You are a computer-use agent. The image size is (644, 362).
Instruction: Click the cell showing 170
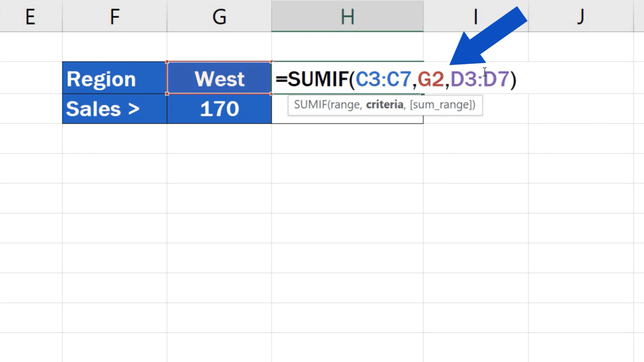pos(219,109)
